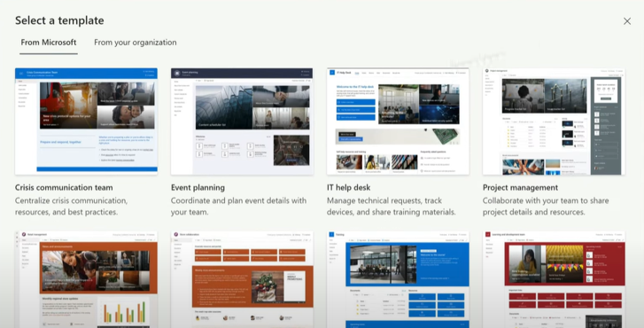The image size is (644, 328).
Task: Select the Crisis communication team template thumbnail
Action: pyautogui.click(x=86, y=121)
